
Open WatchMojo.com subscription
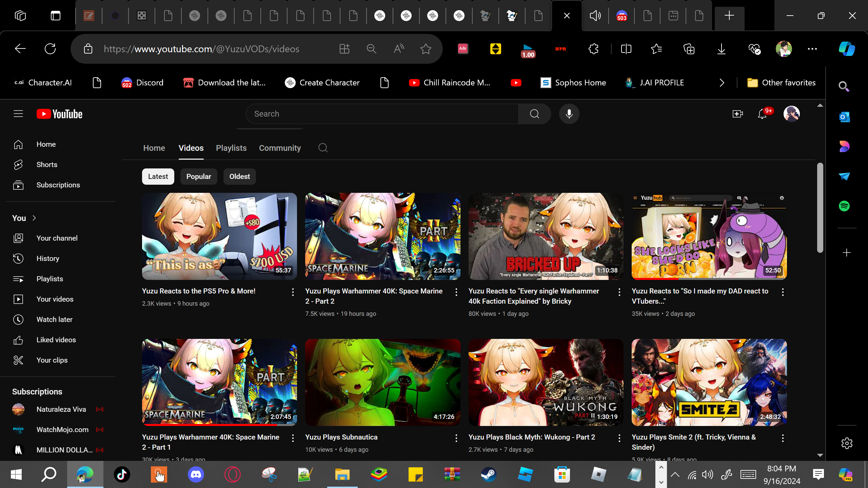point(62,430)
